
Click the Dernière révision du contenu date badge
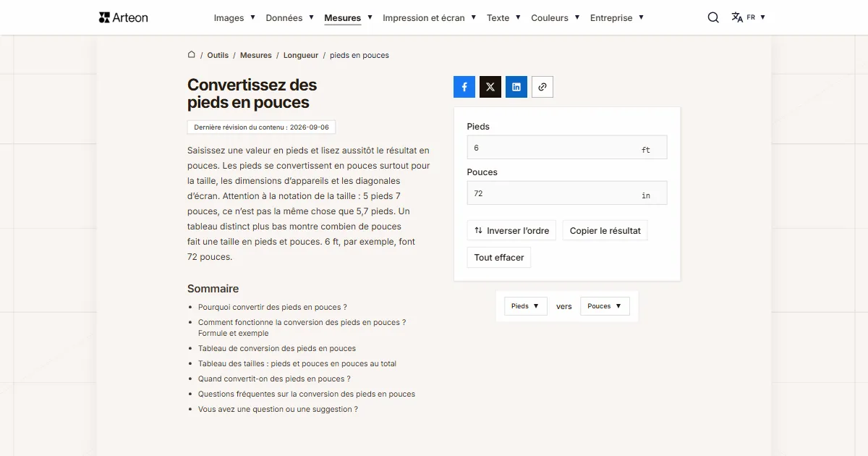[x=261, y=127]
